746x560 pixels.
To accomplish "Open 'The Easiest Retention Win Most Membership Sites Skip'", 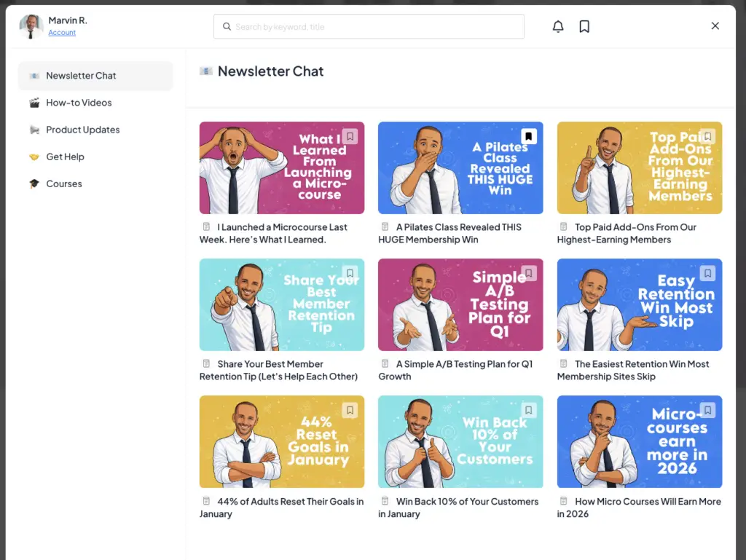I will point(633,371).
